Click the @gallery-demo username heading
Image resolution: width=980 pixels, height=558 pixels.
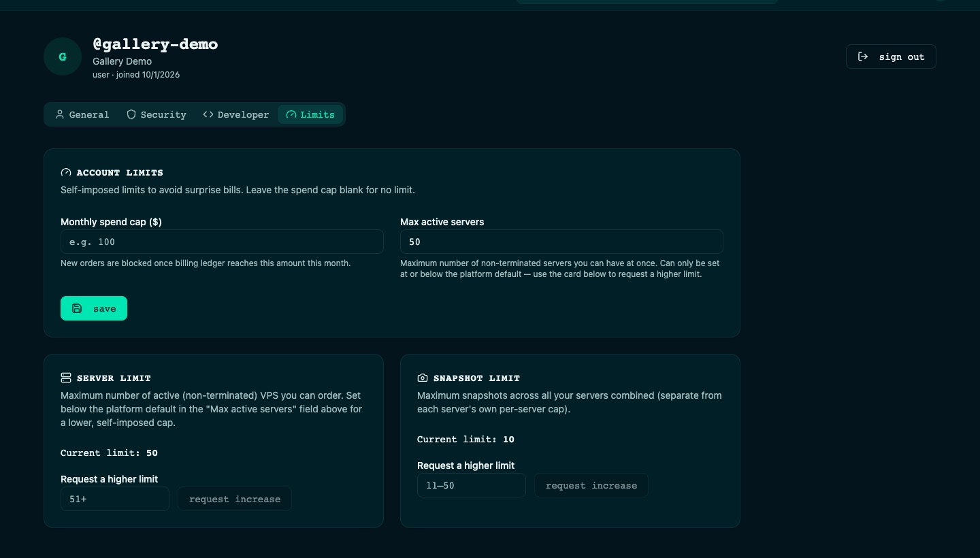pos(155,44)
